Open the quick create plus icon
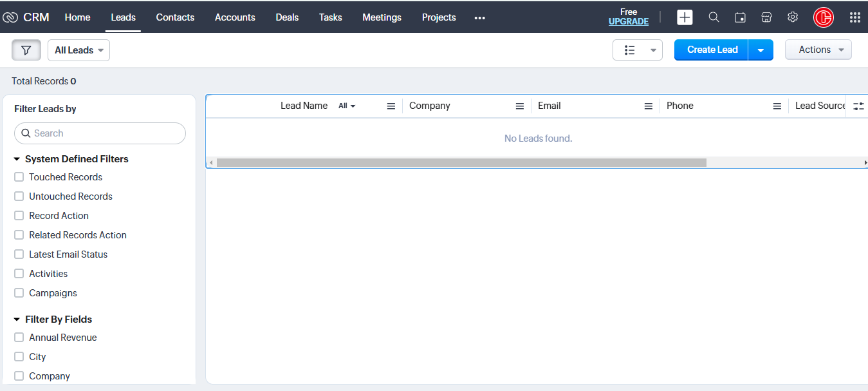868x391 pixels. [685, 17]
